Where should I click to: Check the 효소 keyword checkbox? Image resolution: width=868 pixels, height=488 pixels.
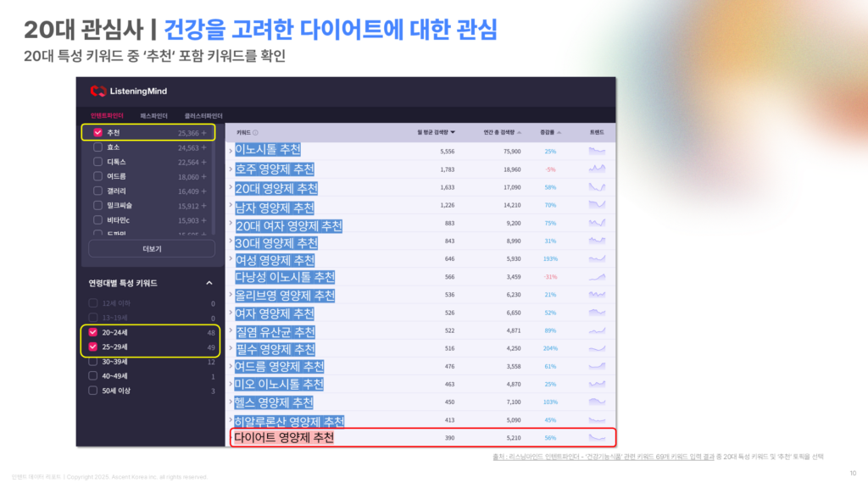click(x=98, y=147)
